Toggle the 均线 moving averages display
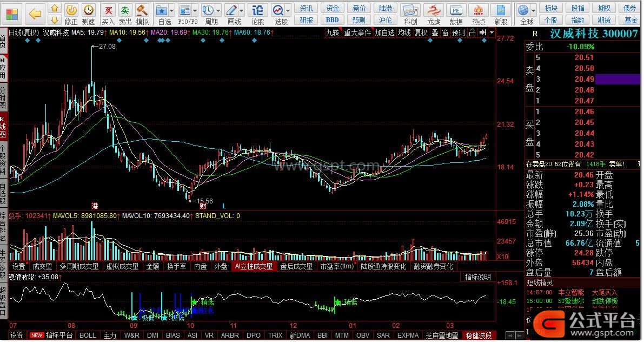The width and height of the screenshot is (644, 342). coord(404,32)
